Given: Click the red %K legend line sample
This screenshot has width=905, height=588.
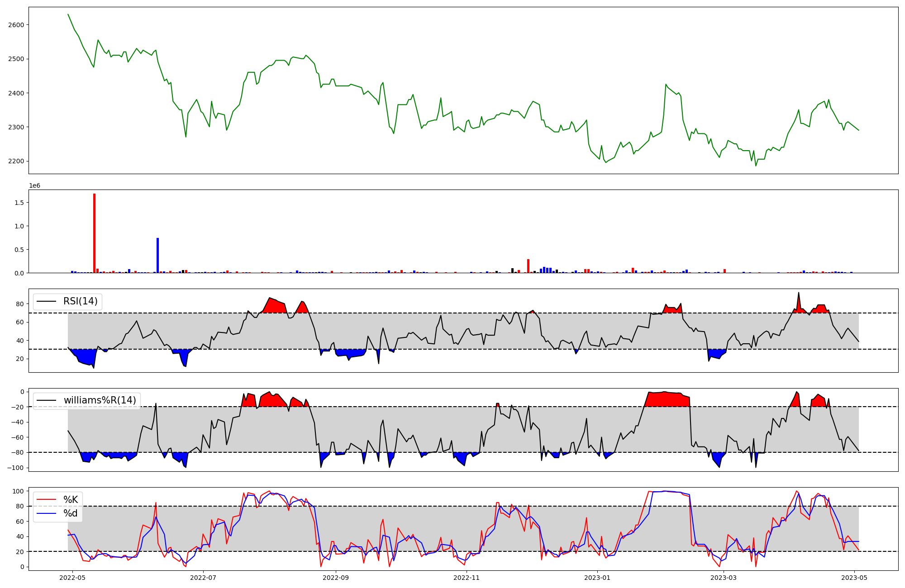Looking at the screenshot, I should click(x=46, y=500).
